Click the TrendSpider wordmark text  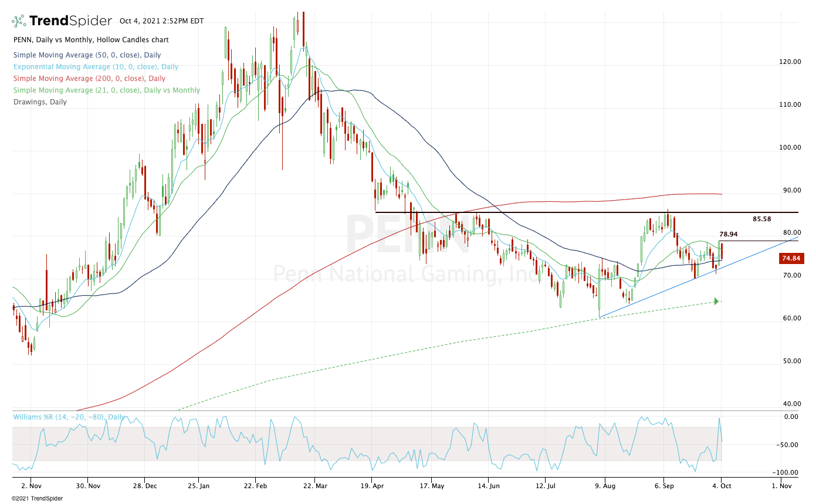point(70,21)
